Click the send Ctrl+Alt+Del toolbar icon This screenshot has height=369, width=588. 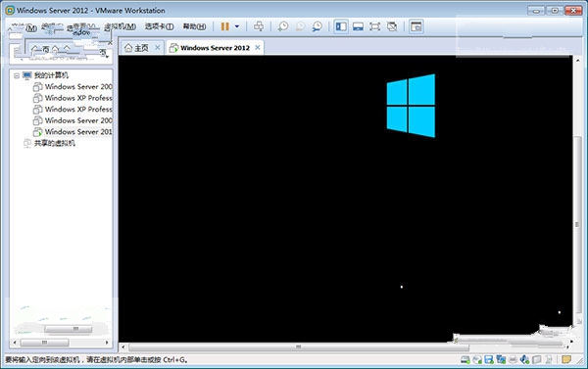click(259, 26)
